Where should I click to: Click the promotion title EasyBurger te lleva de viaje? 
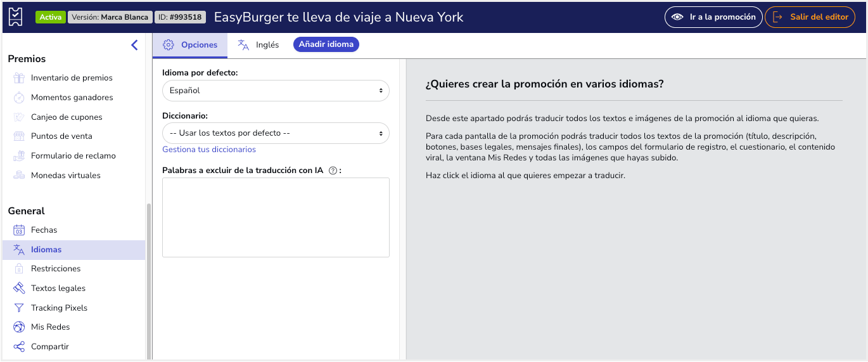(x=339, y=17)
